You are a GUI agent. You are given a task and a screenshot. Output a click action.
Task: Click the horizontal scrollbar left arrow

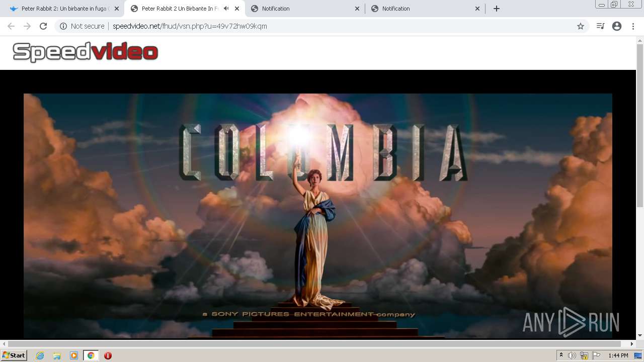pos(4,344)
